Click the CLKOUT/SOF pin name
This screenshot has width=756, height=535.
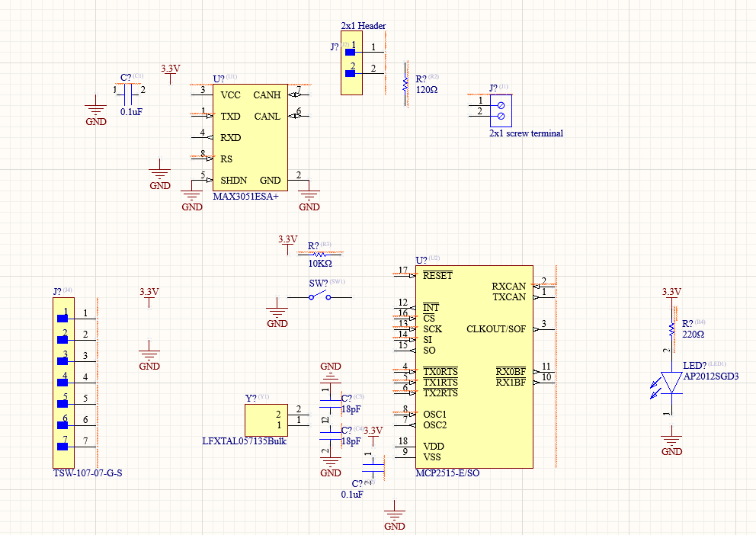[496, 329]
